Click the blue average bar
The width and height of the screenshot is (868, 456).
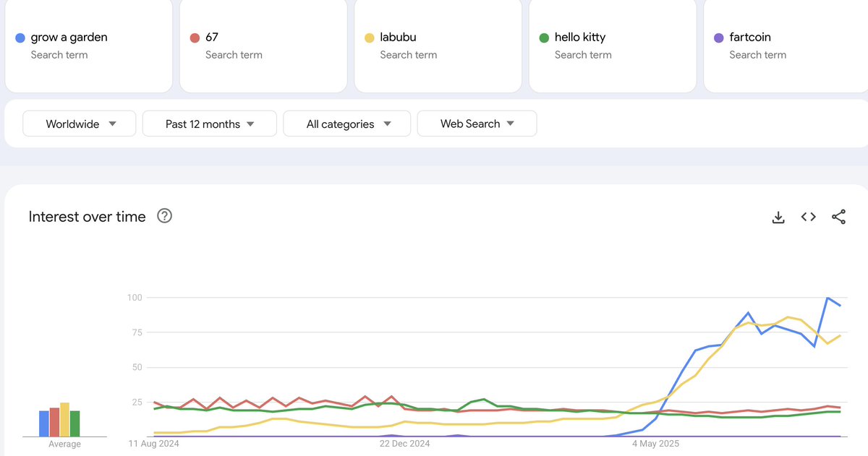43,423
